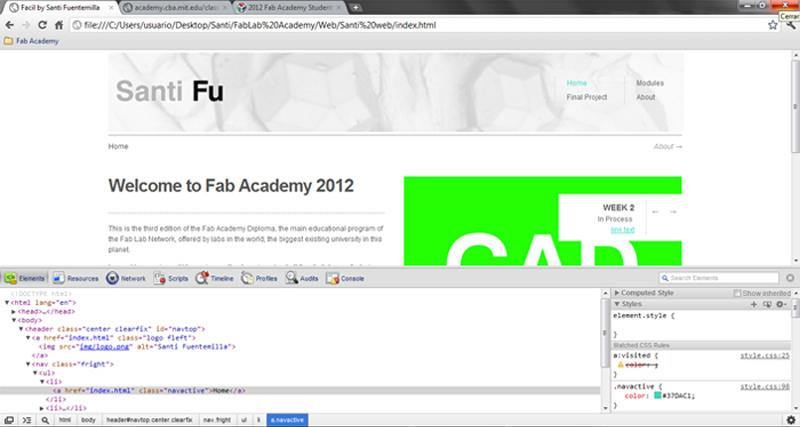Focus the Search Elements field

point(718,278)
